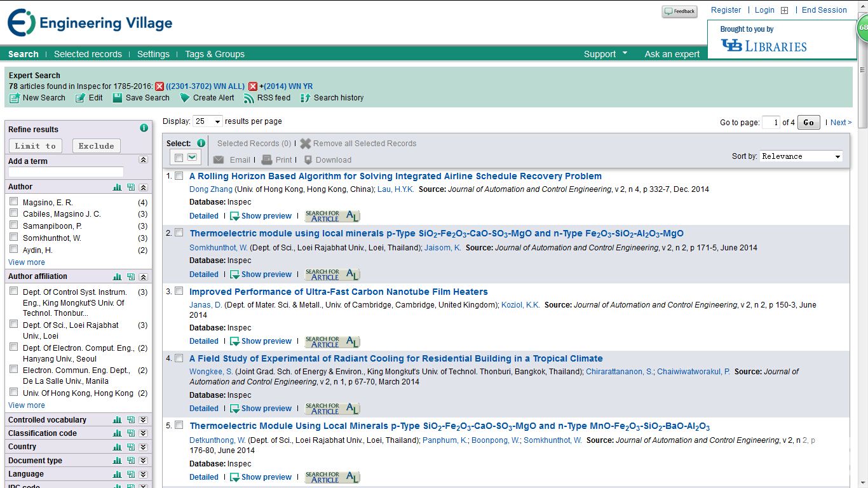The image size is (868, 488).
Task: Collapse the Author affiliation section
Action: pos(144,277)
